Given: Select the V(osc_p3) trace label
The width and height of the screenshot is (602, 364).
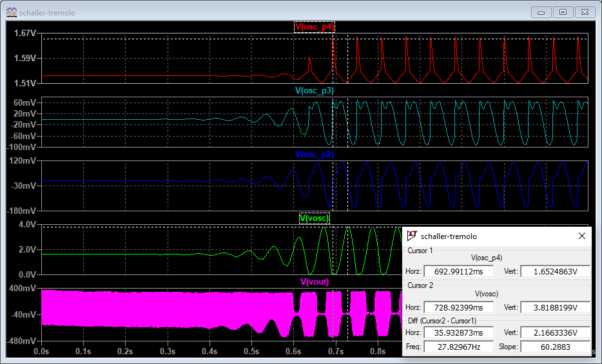Looking at the screenshot, I should [x=314, y=91].
